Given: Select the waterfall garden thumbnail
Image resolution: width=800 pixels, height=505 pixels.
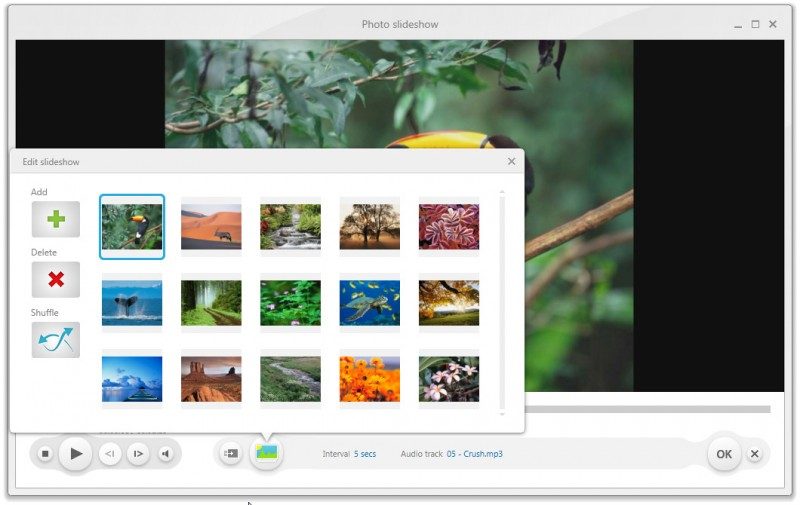Looking at the screenshot, I should pos(290,226).
